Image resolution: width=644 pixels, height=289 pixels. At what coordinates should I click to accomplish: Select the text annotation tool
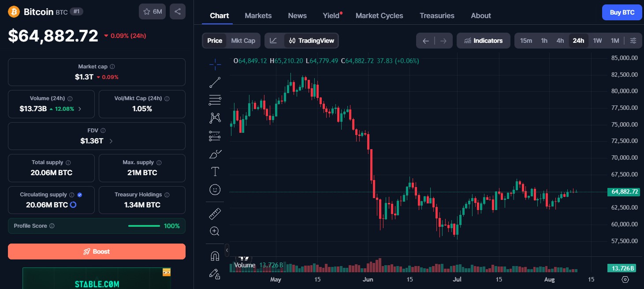[215, 172]
